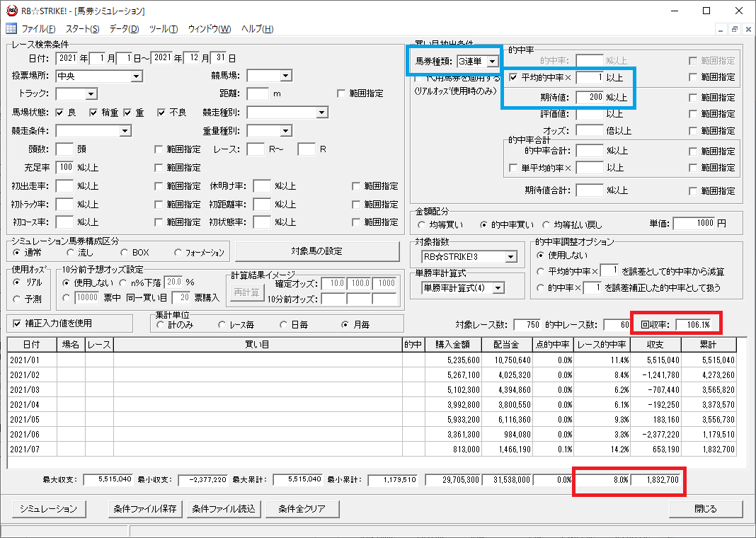Open the ファイル(F) menu

point(38,29)
